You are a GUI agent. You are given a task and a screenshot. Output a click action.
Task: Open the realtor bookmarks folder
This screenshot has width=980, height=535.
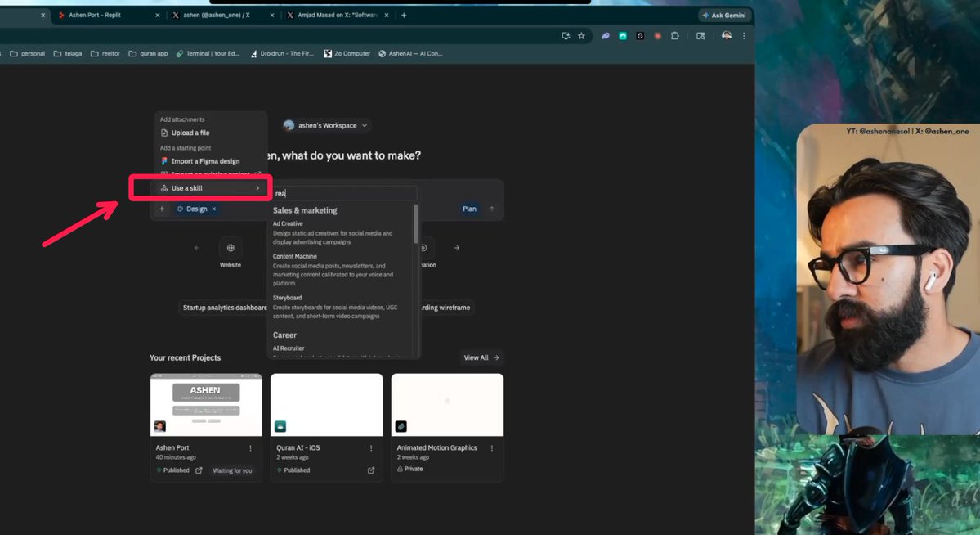[x=105, y=54]
